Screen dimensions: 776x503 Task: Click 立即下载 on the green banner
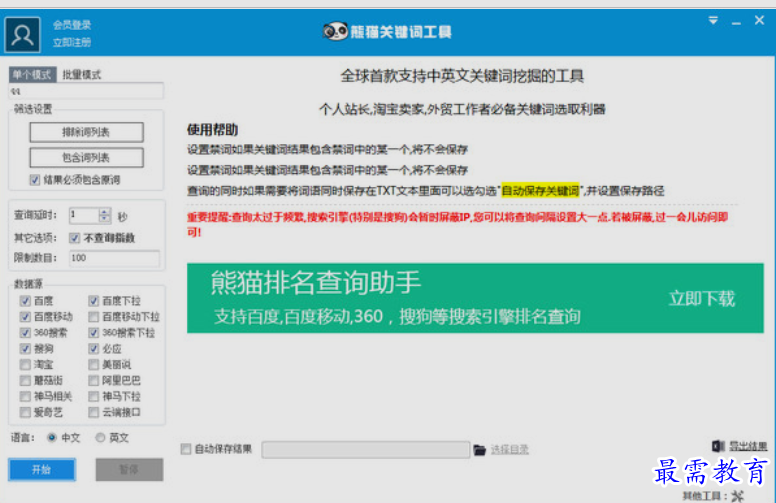point(702,299)
